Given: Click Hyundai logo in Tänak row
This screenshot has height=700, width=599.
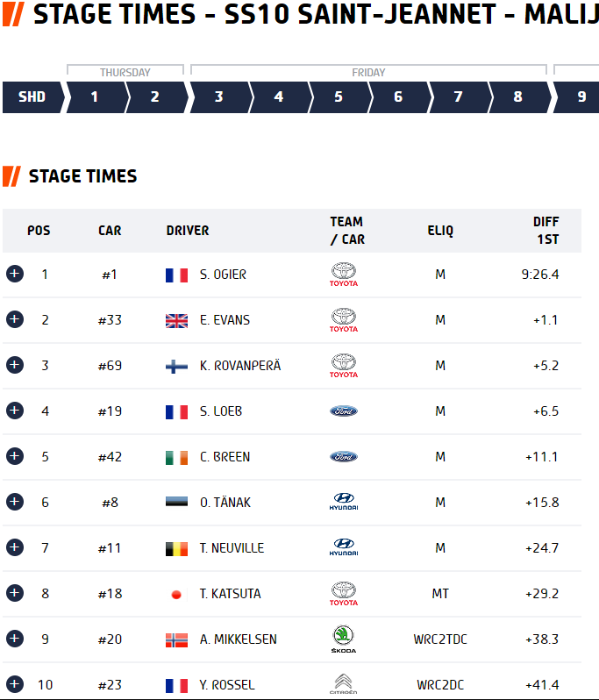Looking at the screenshot, I should (344, 502).
